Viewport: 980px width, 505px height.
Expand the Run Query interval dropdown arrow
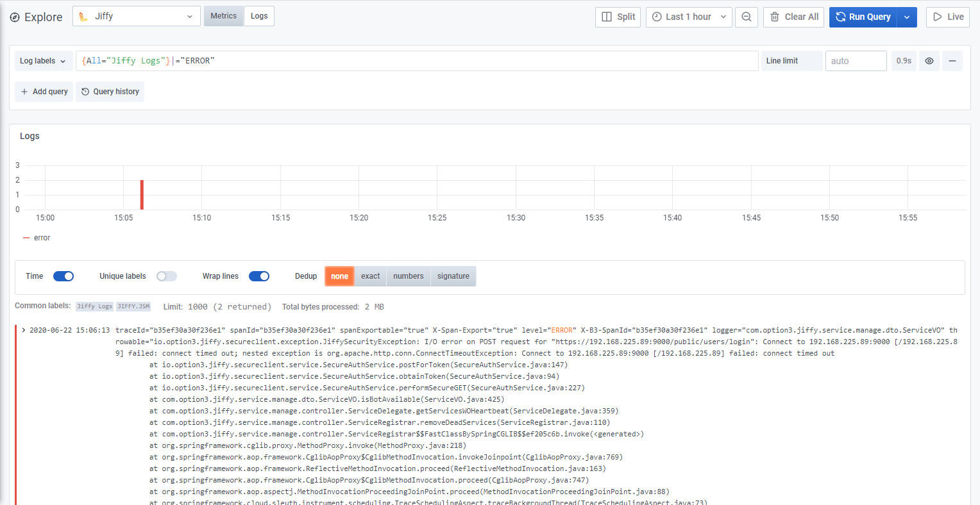[907, 17]
